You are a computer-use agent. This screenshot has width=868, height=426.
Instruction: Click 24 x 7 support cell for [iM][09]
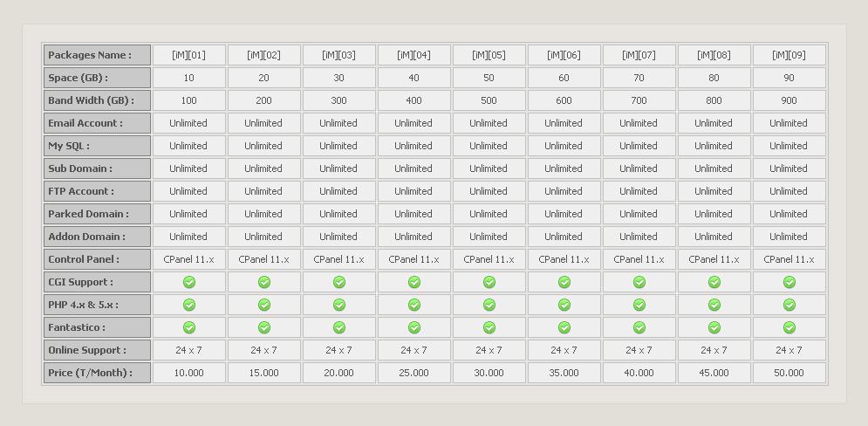coord(789,350)
